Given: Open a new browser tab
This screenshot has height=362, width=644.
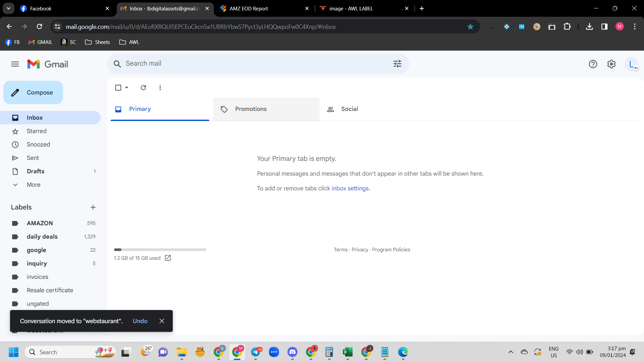Looking at the screenshot, I should (422, 8).
